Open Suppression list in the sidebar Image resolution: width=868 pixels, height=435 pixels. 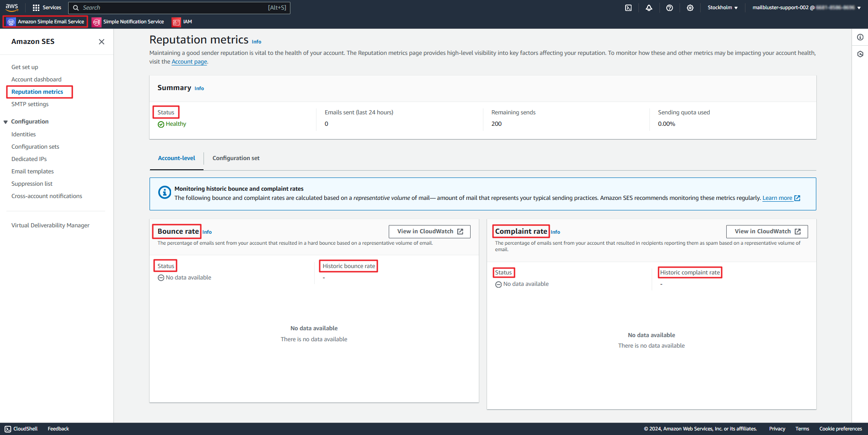[32, 184]
